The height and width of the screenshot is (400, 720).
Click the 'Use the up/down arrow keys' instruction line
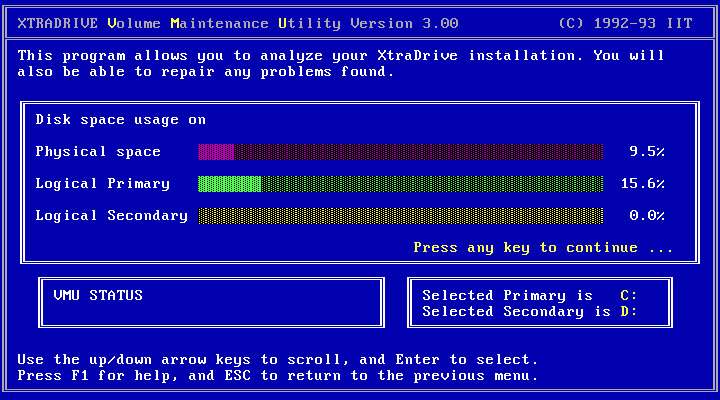(278, 360)
